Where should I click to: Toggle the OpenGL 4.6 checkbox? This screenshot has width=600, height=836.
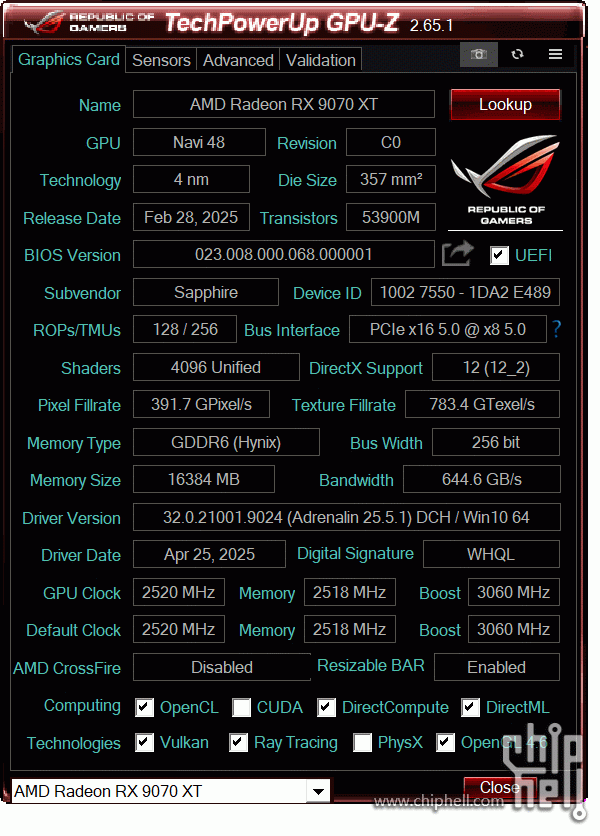(x=445, y=743)
